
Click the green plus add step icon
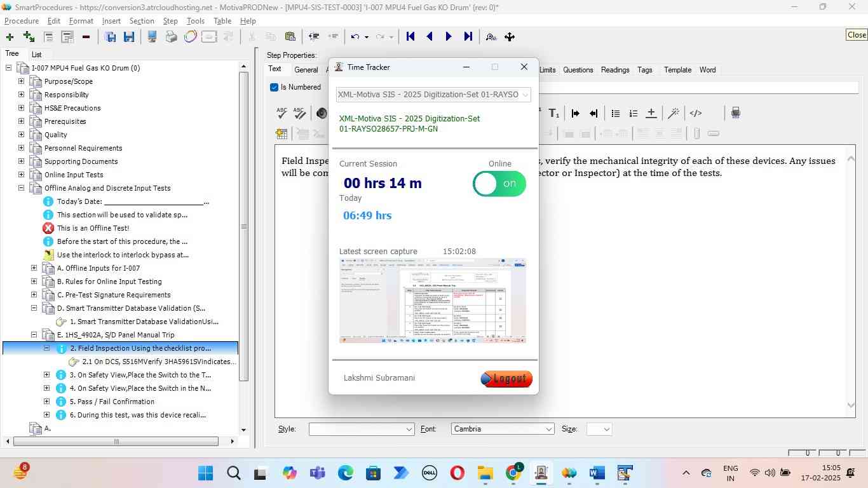point(9,37)
